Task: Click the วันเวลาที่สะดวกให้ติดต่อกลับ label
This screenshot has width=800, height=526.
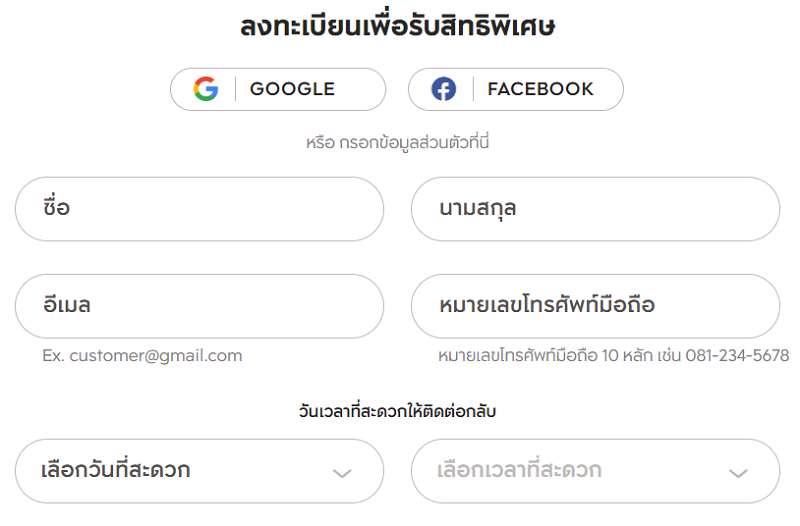Action: [397, 411]
